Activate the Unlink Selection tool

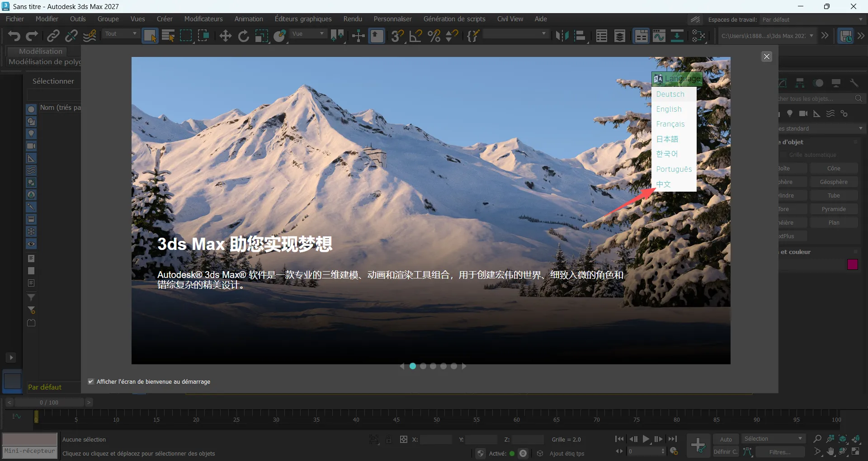coord(71,36)
